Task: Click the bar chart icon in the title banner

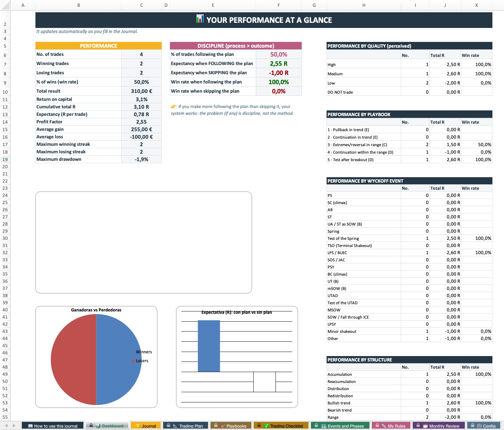Action: 200,19
